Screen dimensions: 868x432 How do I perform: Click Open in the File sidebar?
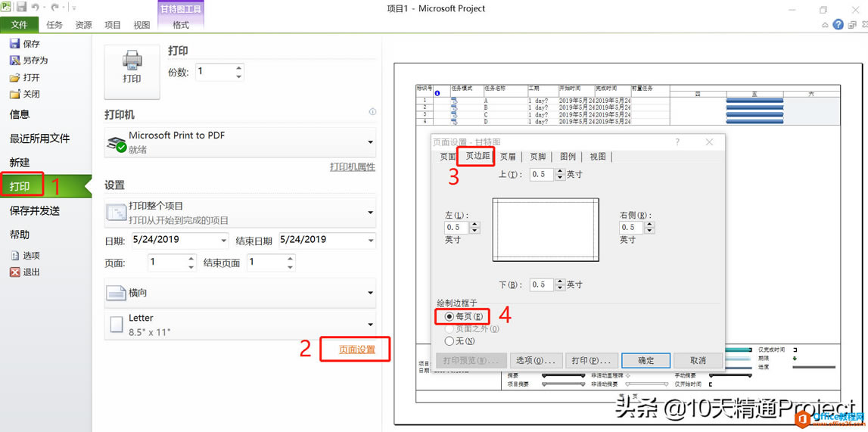point(25,77)
